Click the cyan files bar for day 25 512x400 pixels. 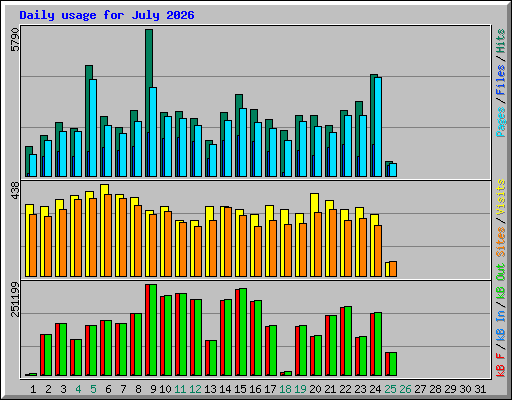pyautogui.click(x=393, y=170)
